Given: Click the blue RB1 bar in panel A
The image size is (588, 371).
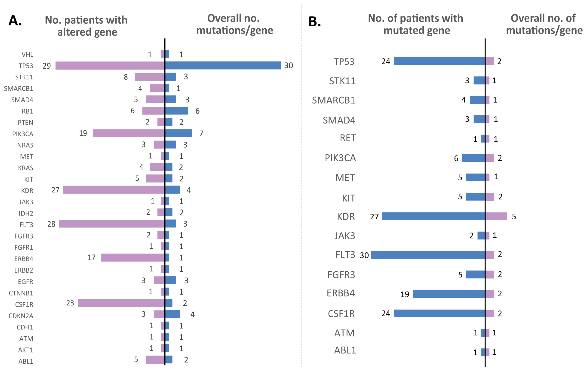Looking at the screenshot, I should click(x=176, y=111).
